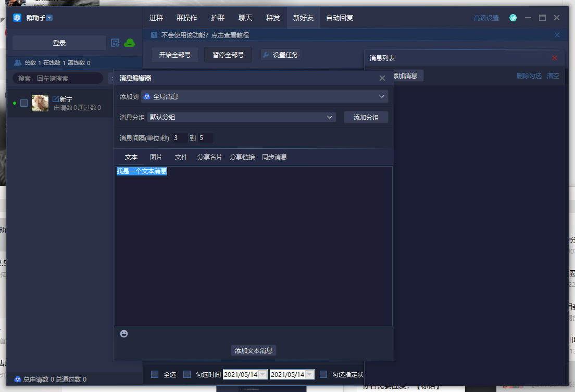Click the 群助手 app logo icon
The image size is (575, 392).
coord(17,18)
